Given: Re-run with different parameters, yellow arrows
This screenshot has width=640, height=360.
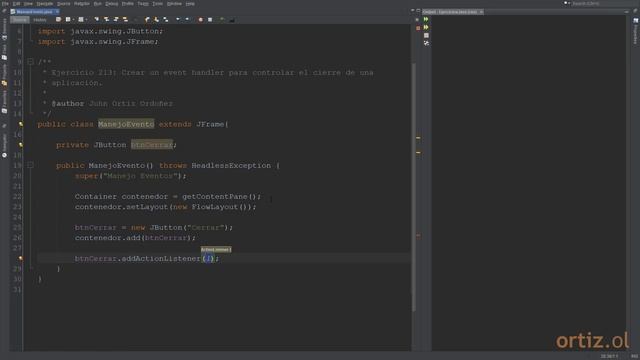Looking at the screenshot, I should click(x=426, y=27).
